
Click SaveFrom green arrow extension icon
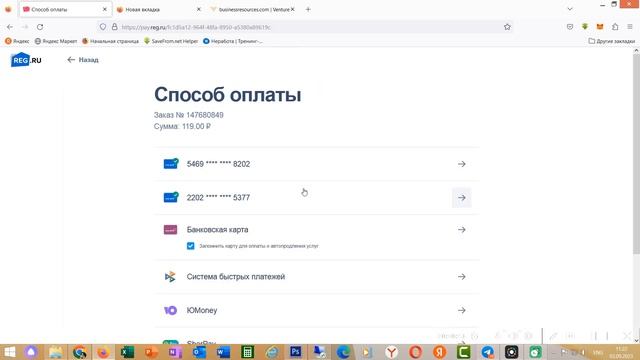coord(585,27)
